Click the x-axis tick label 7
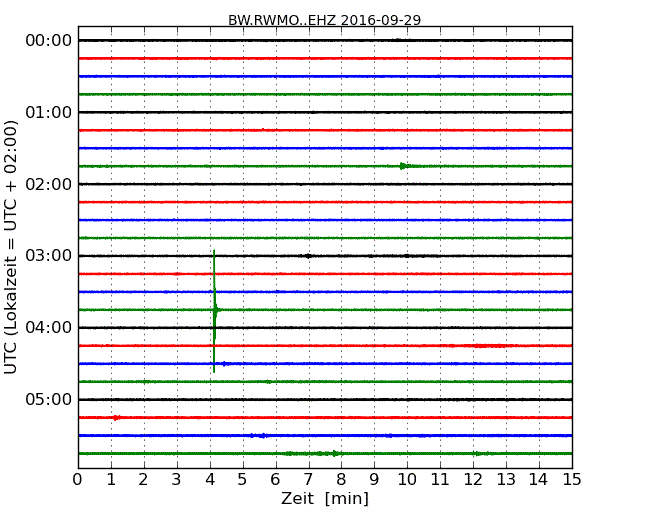The width and height of the screenshot is (650, 520). [308, 480]
